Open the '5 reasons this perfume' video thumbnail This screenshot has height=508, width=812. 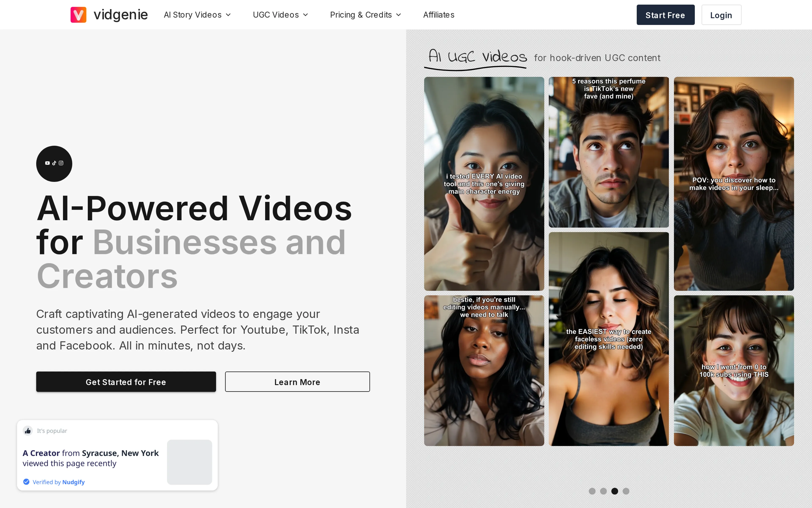click(x=609, y=152)
